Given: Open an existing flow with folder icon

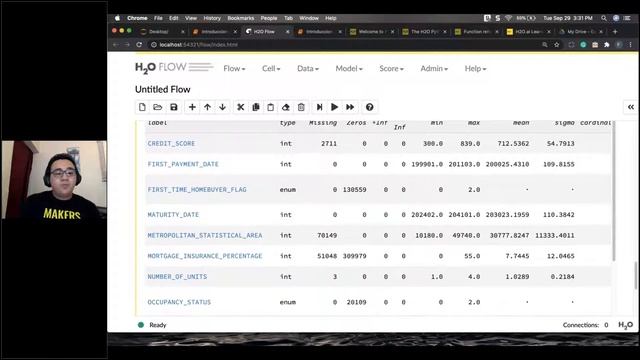Looking at the screenshot, I should (158, 107).
